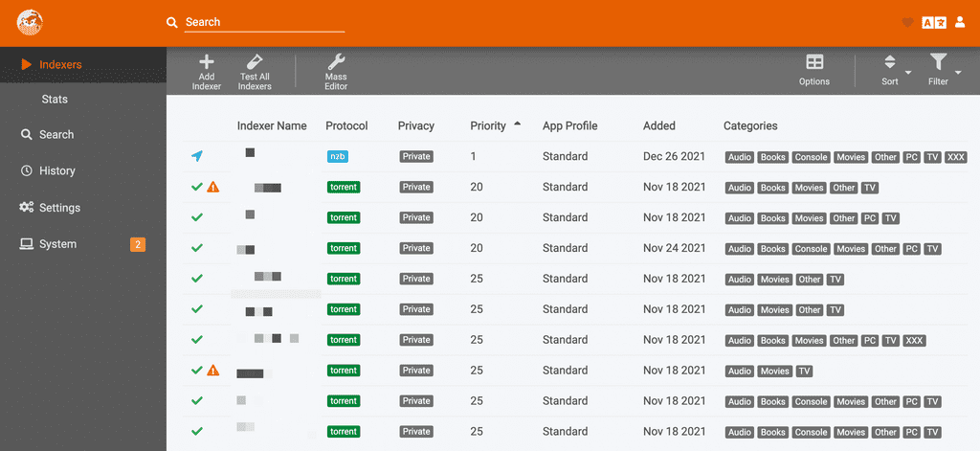The image size is (980, 451).
Task: Click the user account icon
Action: tap(960, 22)
